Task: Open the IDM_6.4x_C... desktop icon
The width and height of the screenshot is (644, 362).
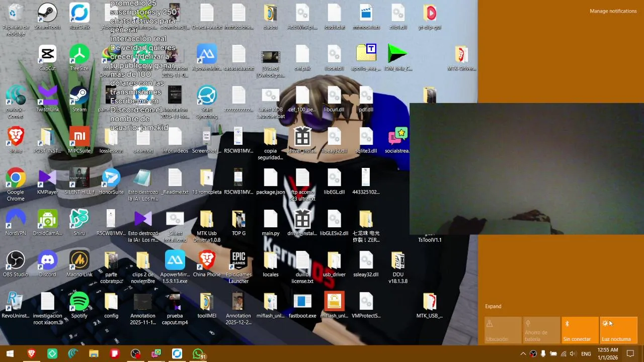Action: tap(398, 58)
